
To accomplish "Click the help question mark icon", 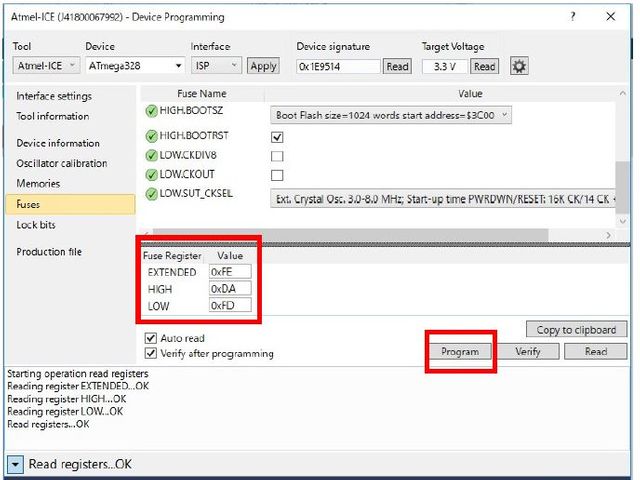I will click(x=572, y=17).
